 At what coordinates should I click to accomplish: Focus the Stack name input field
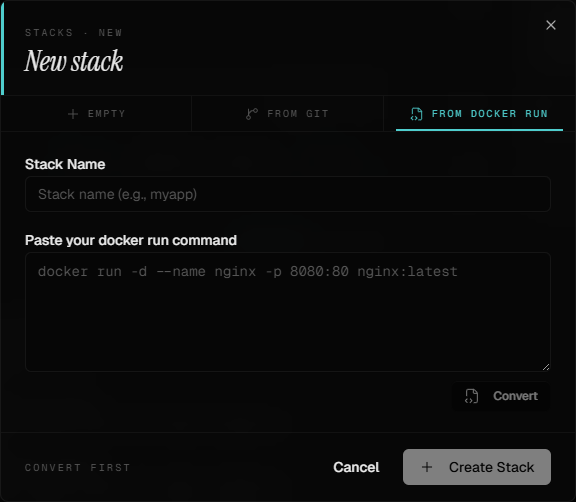tap(288, 194)
